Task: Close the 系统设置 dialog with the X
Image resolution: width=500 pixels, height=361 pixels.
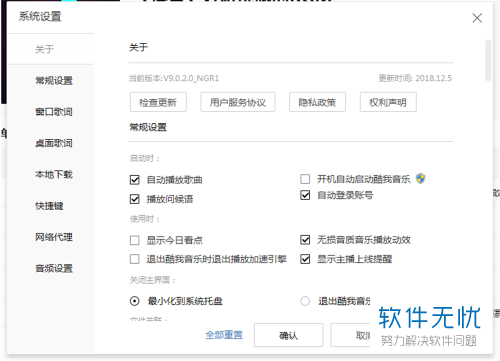Action: (477, 18)
